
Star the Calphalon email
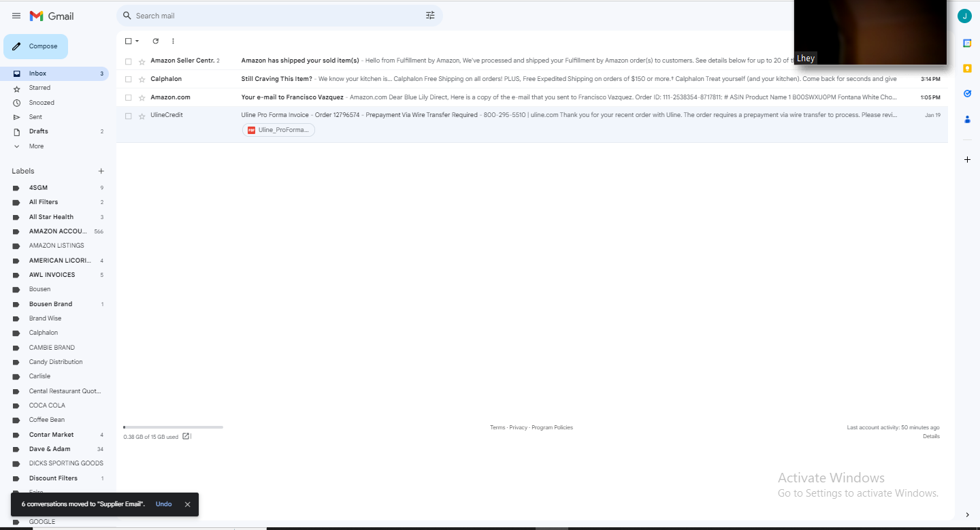click(x=142, y=79)
